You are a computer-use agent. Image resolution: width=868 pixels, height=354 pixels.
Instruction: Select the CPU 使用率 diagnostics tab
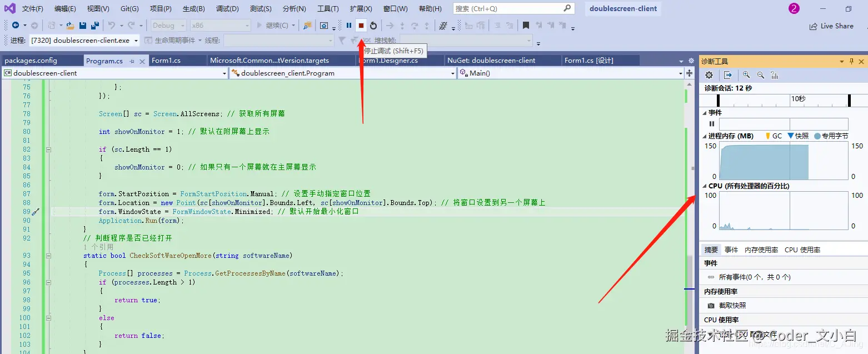[802, 250]
